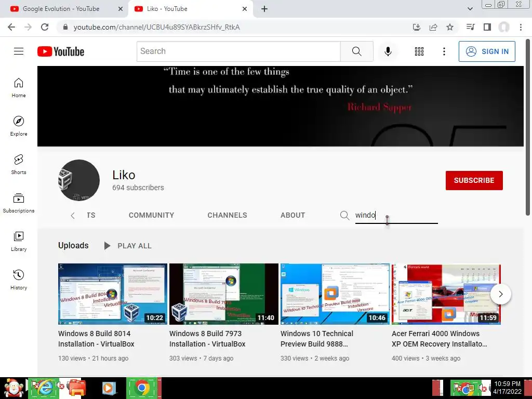Click the search magnifier button
Viewport: 532px width, 399px height.
click(x=356, y=51)
